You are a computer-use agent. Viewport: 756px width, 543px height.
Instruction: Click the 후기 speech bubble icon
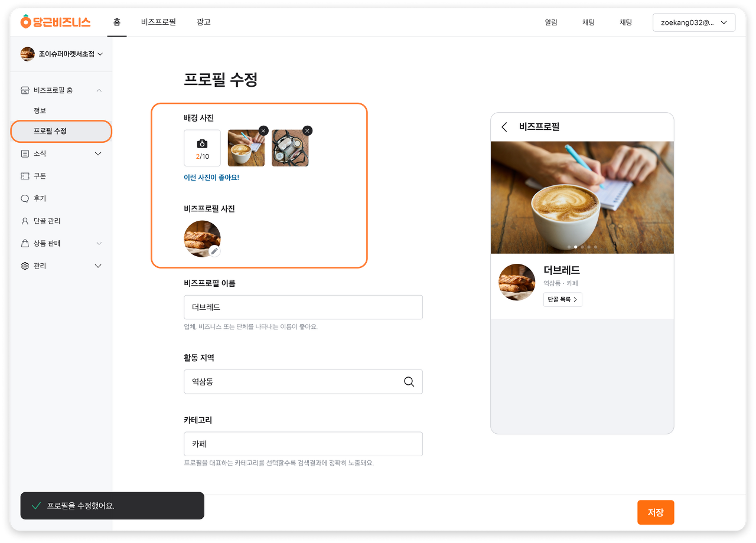coord(25,198)
